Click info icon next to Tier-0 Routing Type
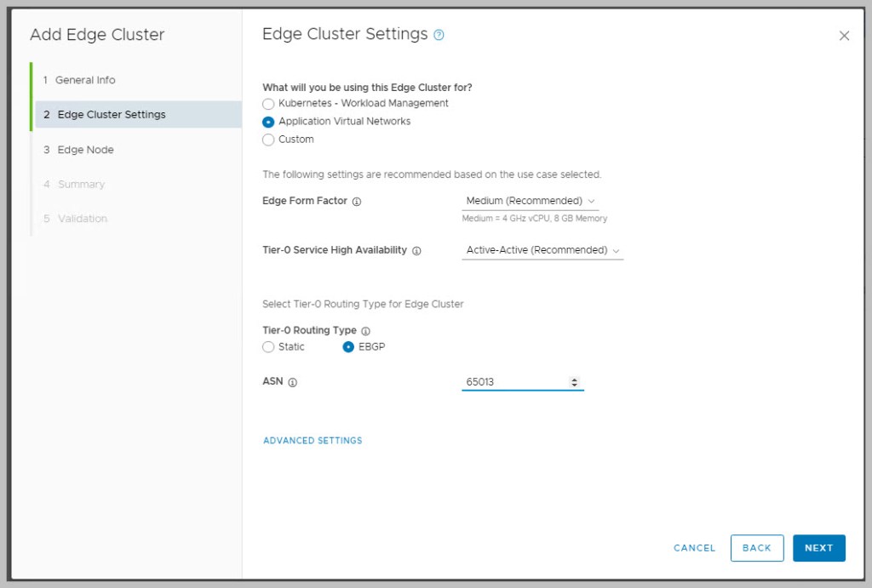 coord(365,330)
